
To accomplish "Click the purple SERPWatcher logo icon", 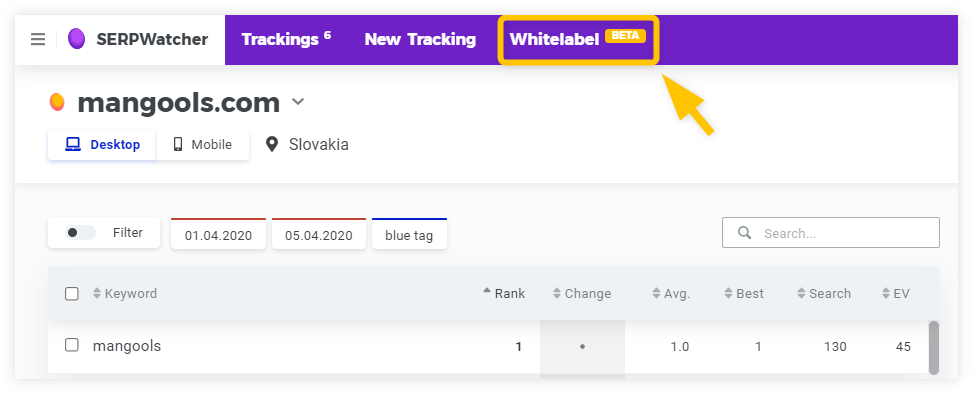I will (x=76, y=39).
